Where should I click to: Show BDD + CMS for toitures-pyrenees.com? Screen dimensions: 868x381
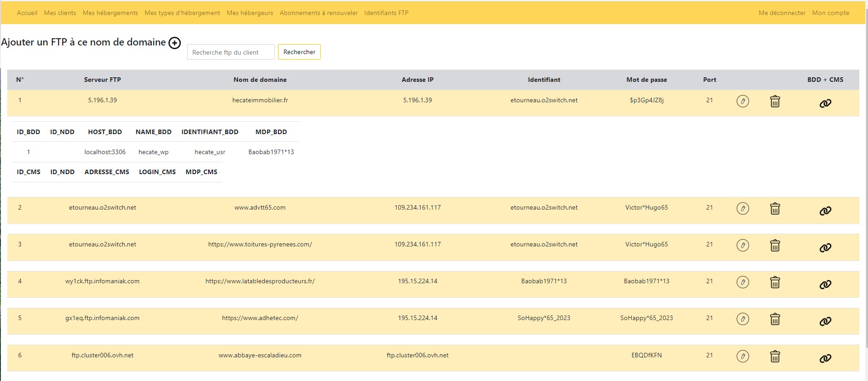(x=825, y=248)
